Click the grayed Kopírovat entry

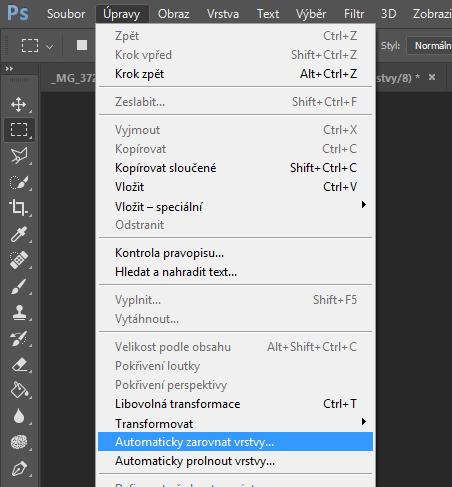(x=235, y=149)
